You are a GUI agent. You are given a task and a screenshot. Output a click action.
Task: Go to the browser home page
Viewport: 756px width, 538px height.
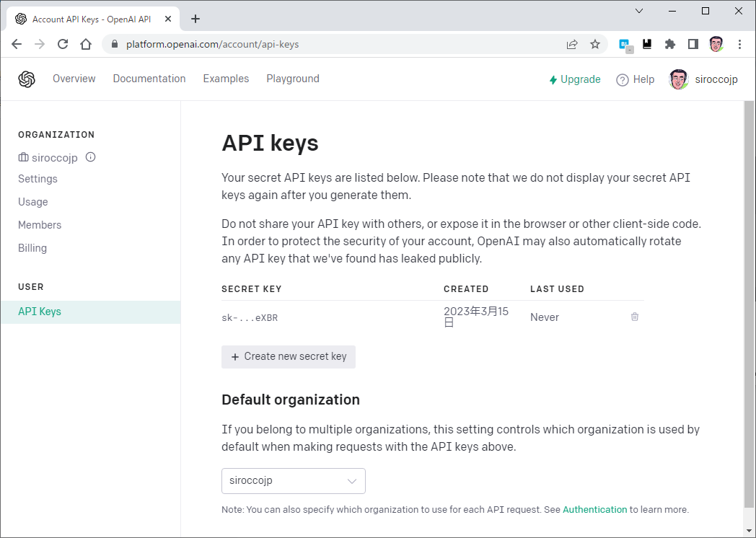pyautogui.click(x=86, y=44)
